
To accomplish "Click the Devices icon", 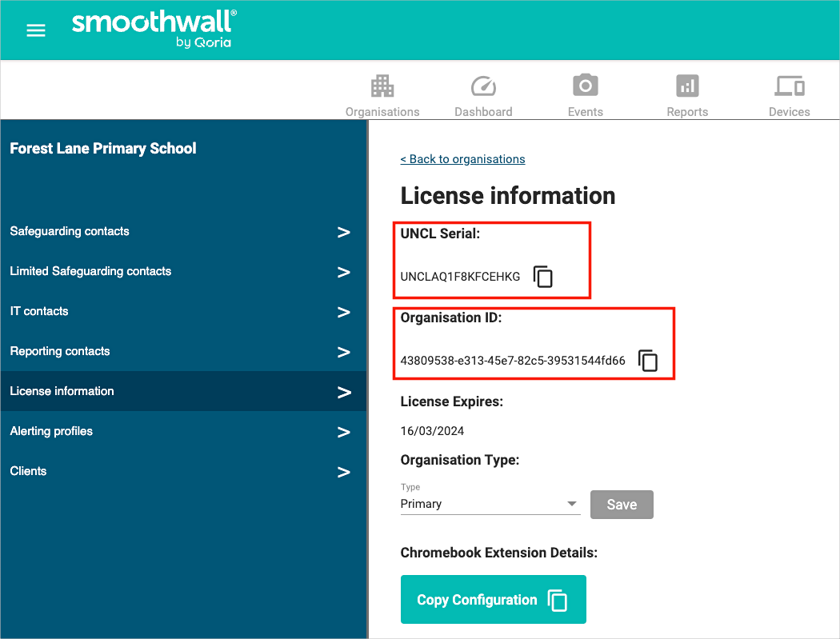I will click(789, 86).
